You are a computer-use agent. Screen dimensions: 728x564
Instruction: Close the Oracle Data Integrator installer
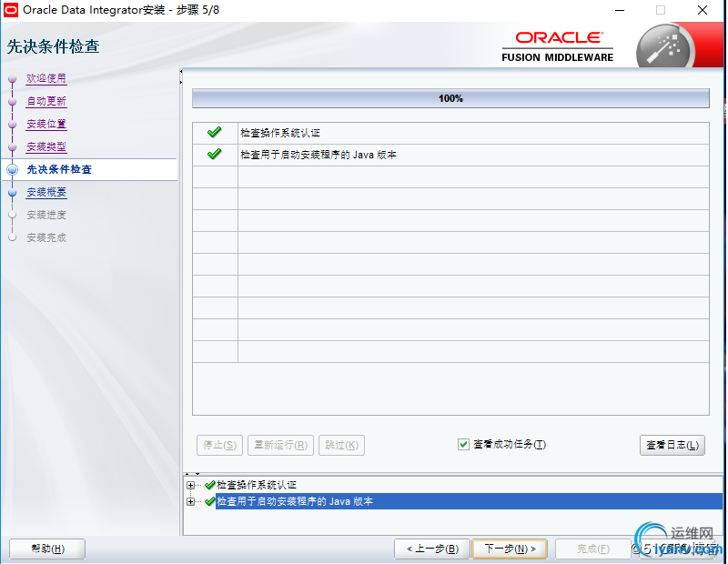pyautogui.click(x=703, y=10)
